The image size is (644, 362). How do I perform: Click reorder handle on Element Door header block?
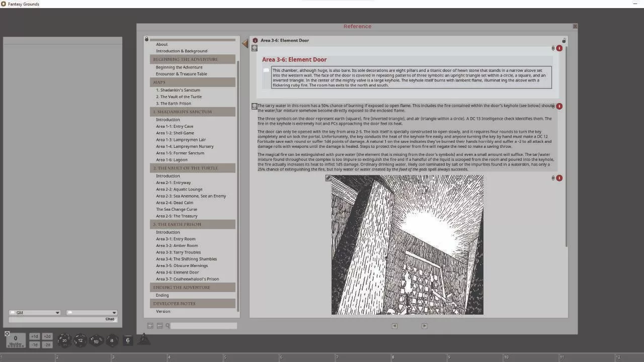click(x=553, y=48)
